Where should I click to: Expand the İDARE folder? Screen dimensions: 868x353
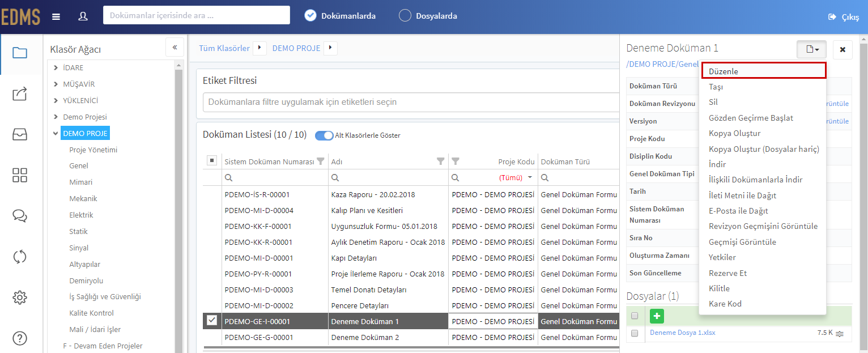(x=56, y=68)
